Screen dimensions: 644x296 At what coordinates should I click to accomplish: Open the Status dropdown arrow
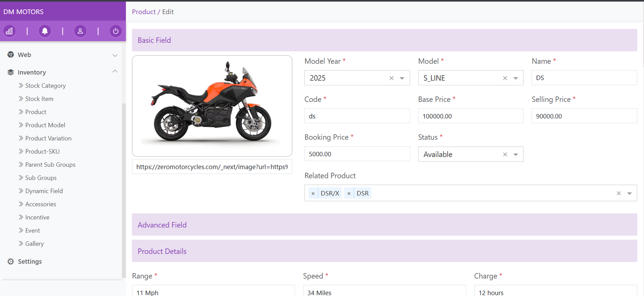pos(516,155)
